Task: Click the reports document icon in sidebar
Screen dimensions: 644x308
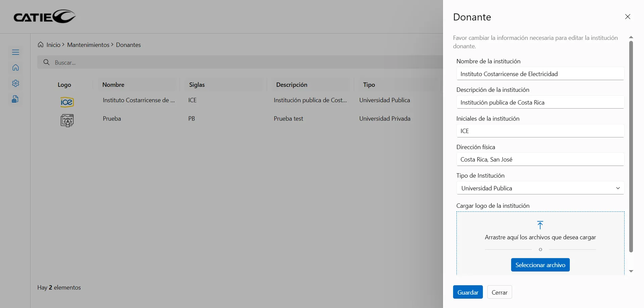Action: [15, 99]
